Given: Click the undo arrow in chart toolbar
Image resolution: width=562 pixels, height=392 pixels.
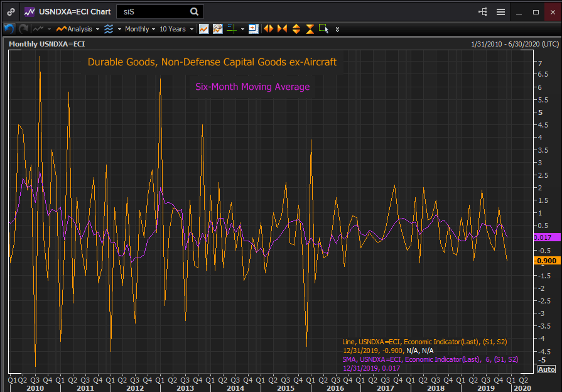Looking at the screenshot, I should [9, 29].
